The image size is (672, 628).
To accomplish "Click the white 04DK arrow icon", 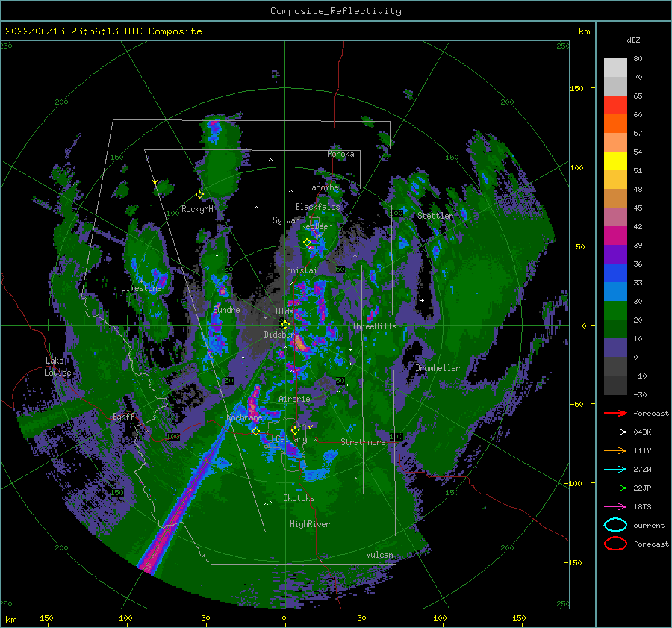I will pyautogui.click(x=615, y=432).
